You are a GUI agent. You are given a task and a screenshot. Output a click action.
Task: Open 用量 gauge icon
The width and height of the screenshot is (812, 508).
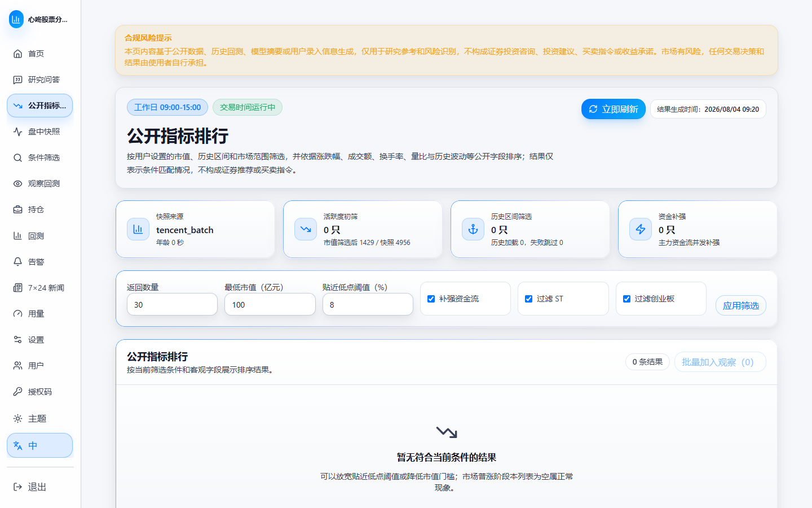(x=17, y=314)
